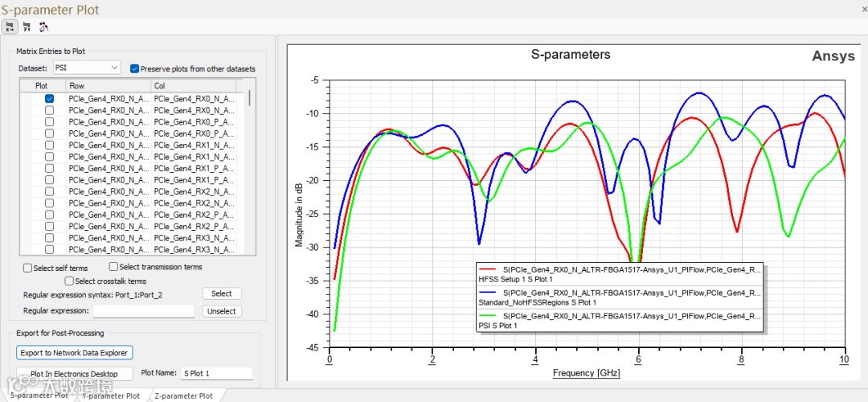This screenshot has width=868, height=402.
Task: Click Export to Network Data Explorer
Action: pos(74,352)
